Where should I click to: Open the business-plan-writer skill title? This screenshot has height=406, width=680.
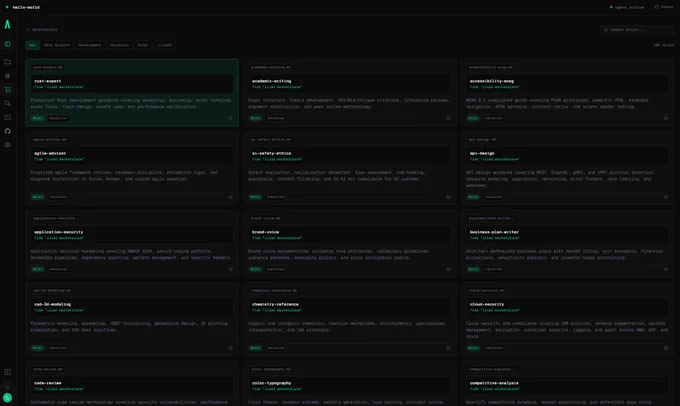[x=494, y=232]
